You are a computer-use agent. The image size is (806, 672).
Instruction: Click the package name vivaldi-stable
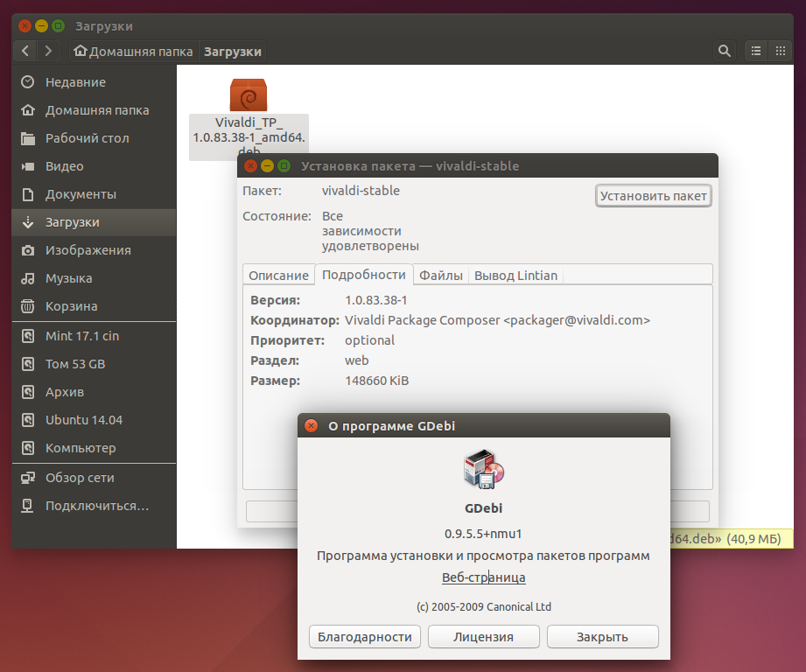point(361,191)
